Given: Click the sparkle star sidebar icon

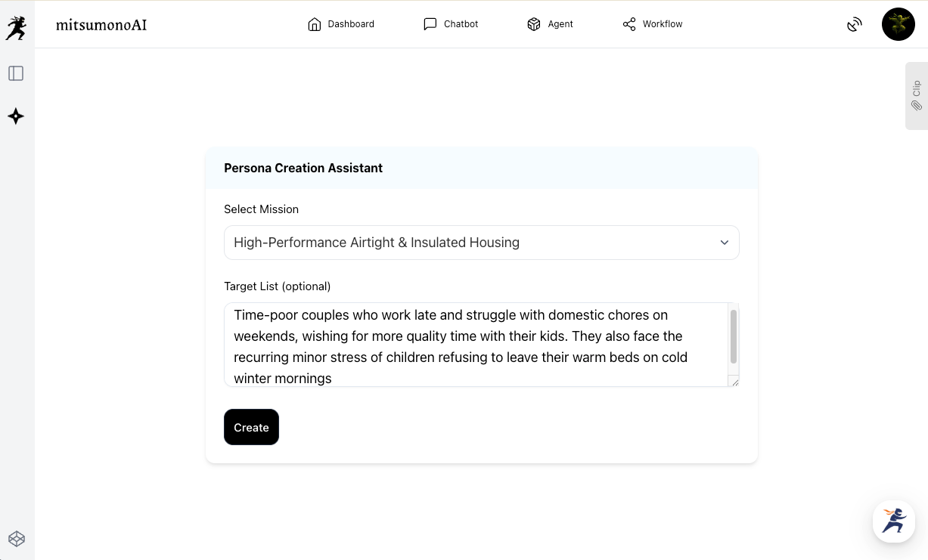Looking at the screenshot, I should point(16,116).
